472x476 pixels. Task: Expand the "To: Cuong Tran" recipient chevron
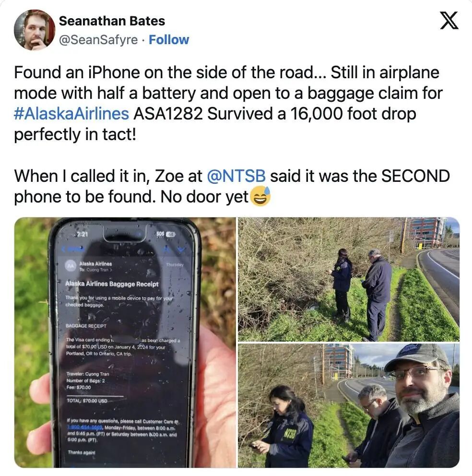click(x=110, y=270)
